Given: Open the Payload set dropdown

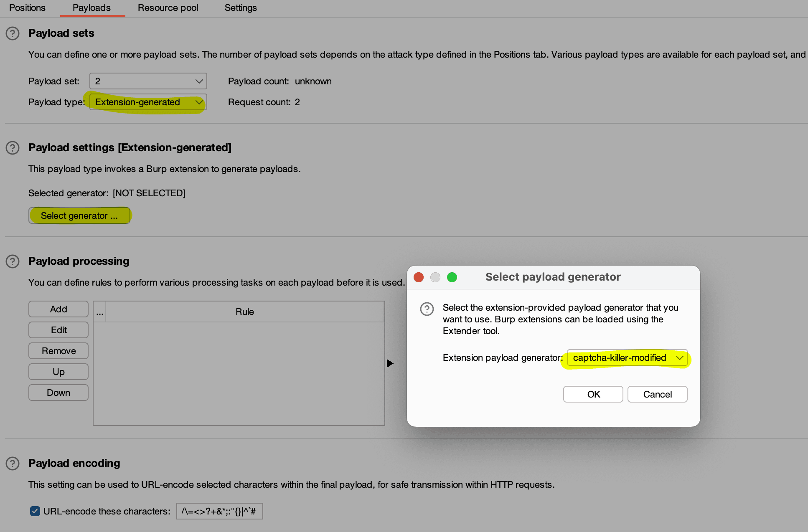Looking at the screenshot, I should [148, 81].
